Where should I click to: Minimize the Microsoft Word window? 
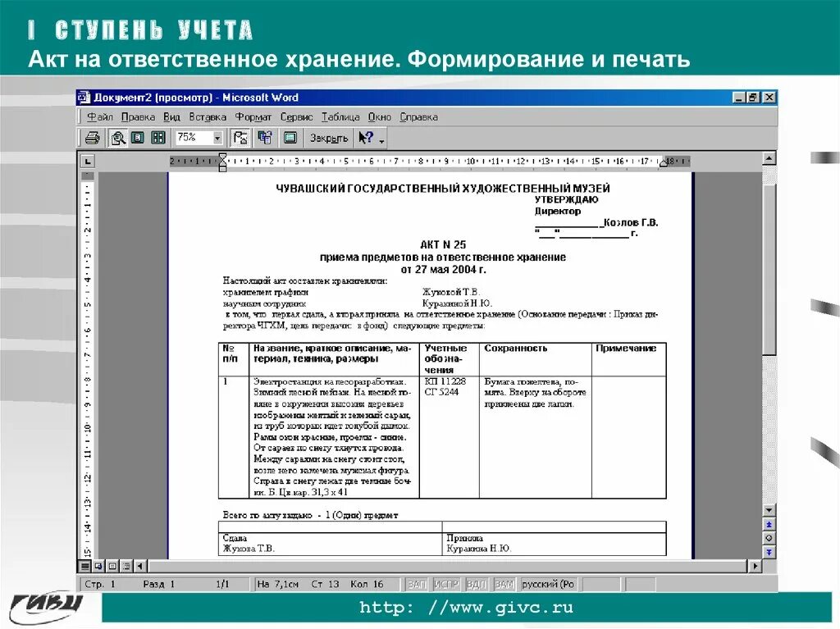tap(739, 98)
